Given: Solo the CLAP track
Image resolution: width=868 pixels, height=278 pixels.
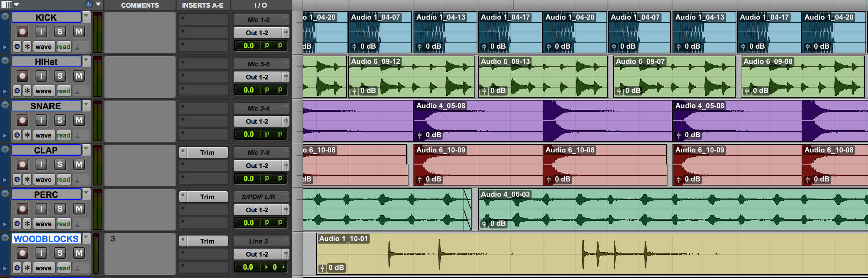Looking at the screenshot, I should (60, 165).
